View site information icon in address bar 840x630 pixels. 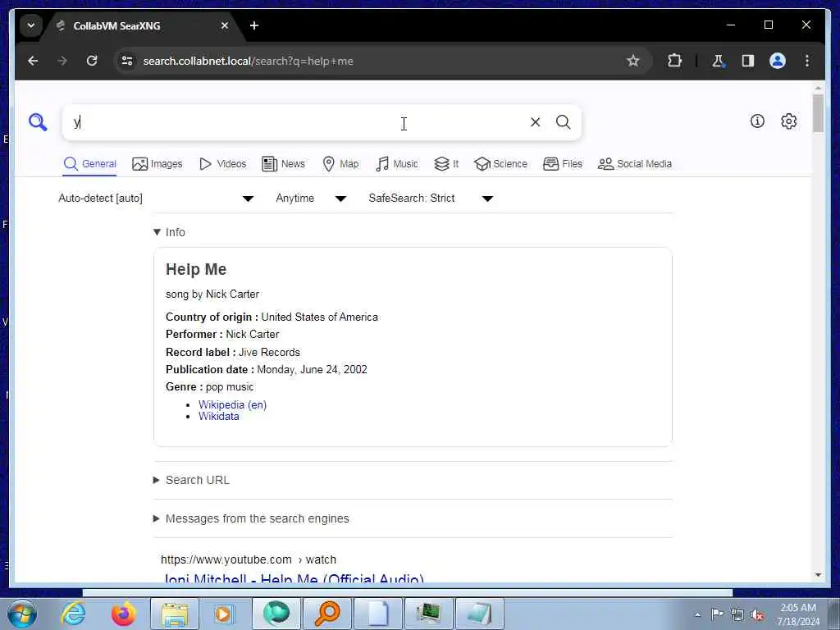(x=127, y=61)
